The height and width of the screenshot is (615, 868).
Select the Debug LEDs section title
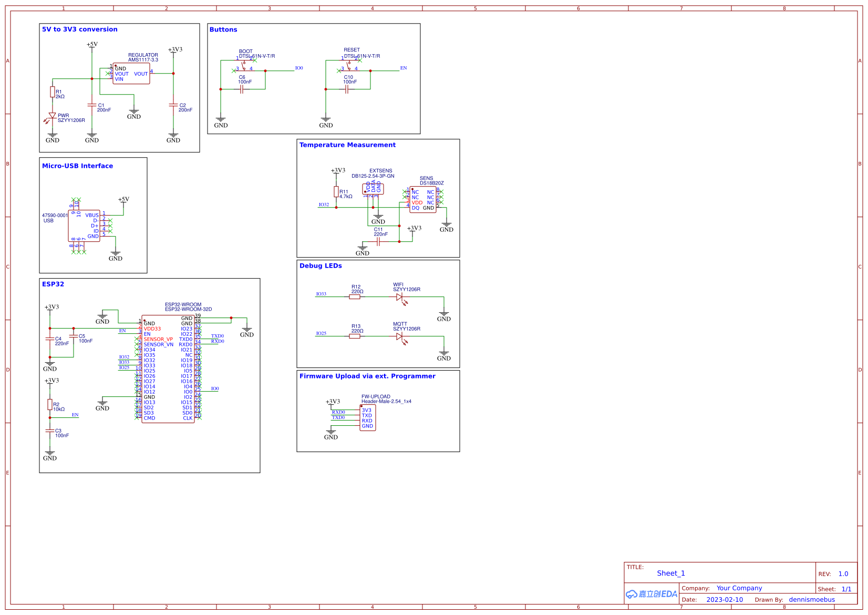click(321, 266)
